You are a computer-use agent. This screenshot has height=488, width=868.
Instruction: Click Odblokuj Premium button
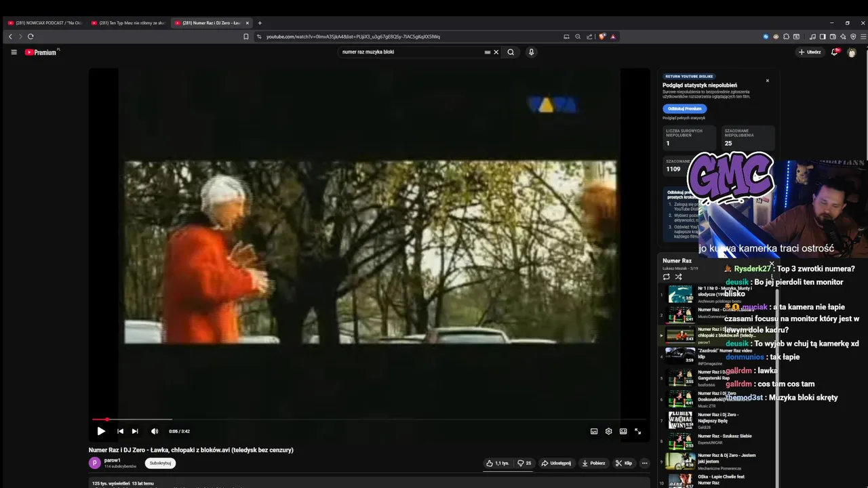[684, 108]
